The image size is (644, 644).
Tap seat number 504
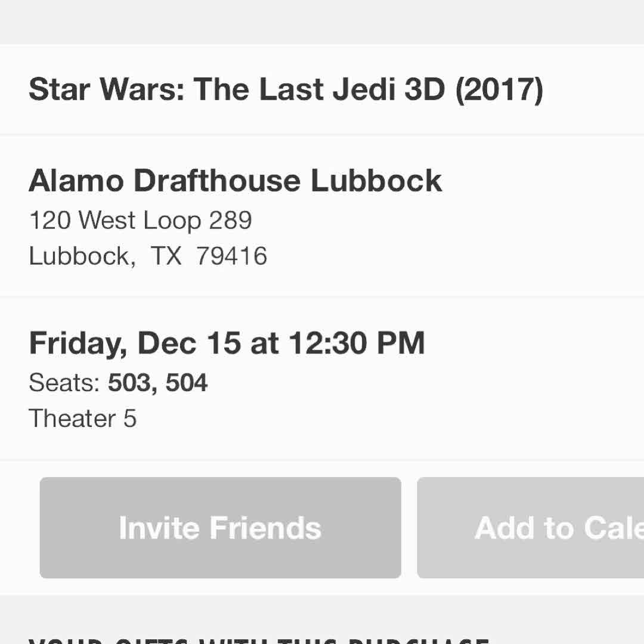pos(187,383)
